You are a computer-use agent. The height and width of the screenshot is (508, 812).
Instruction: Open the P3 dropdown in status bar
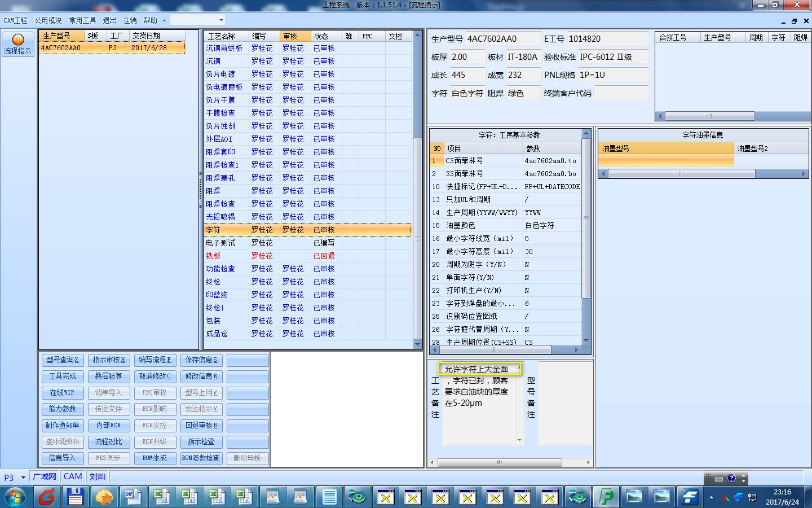click(23, 478)
